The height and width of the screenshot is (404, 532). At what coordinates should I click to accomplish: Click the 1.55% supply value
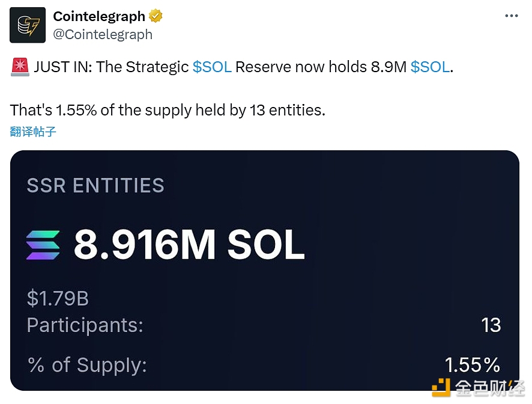472,365
